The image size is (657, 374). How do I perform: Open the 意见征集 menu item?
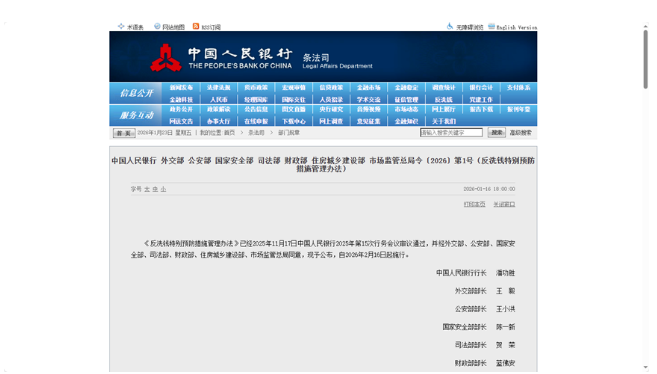click(369, 121)
